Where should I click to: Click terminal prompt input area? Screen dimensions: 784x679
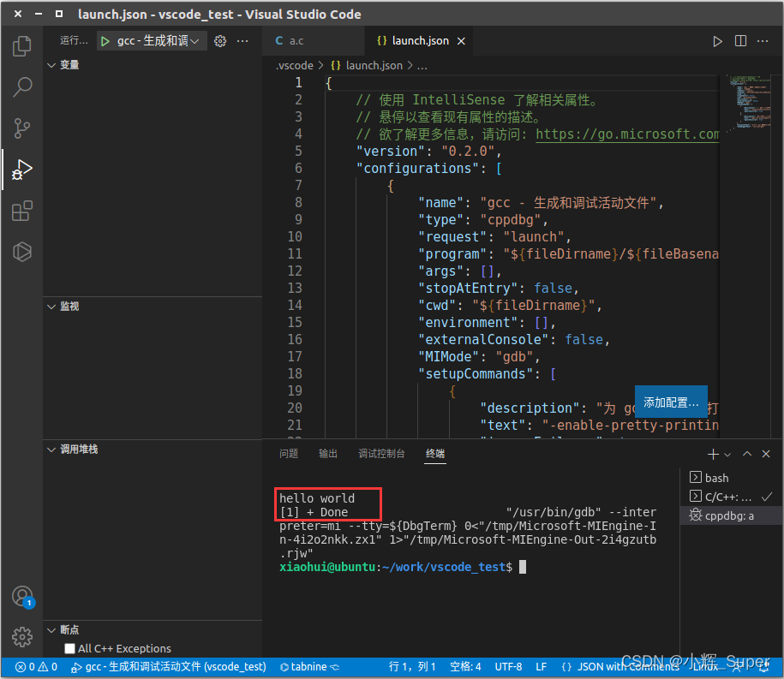click(x=523, y=567)
